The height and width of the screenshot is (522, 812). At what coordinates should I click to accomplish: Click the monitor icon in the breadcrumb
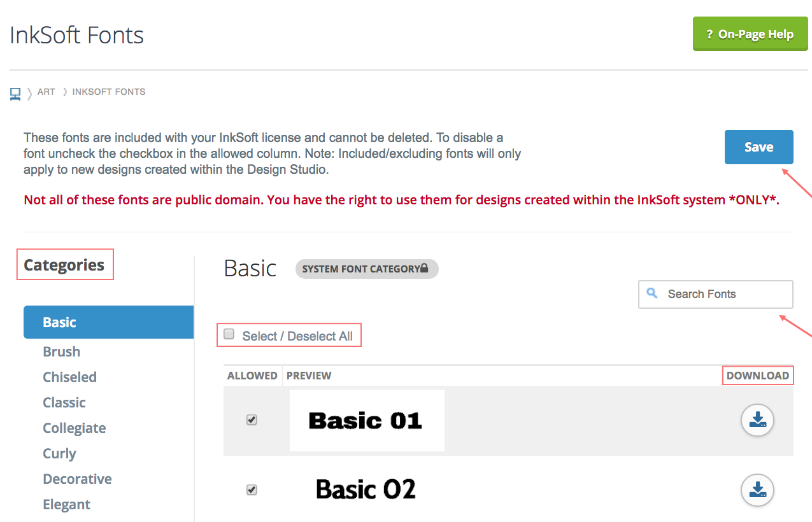(15, 92)
